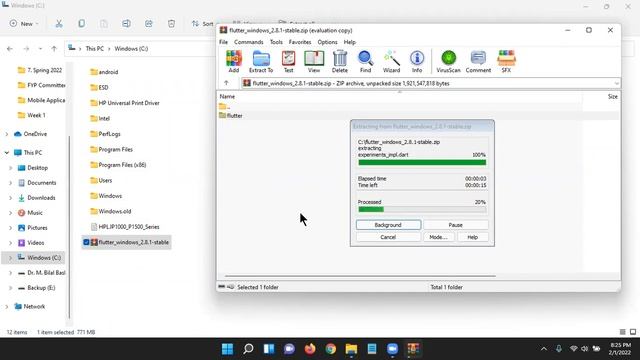Collapse the This PC tree node
The image size is (640, 360).
point(7,153)
